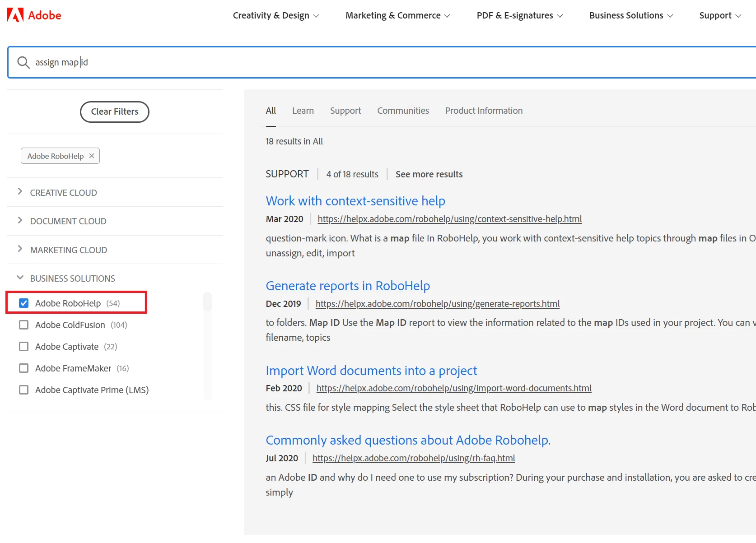
Task: Open the Business Solutions nav dropdown
Action: point(631,15)
